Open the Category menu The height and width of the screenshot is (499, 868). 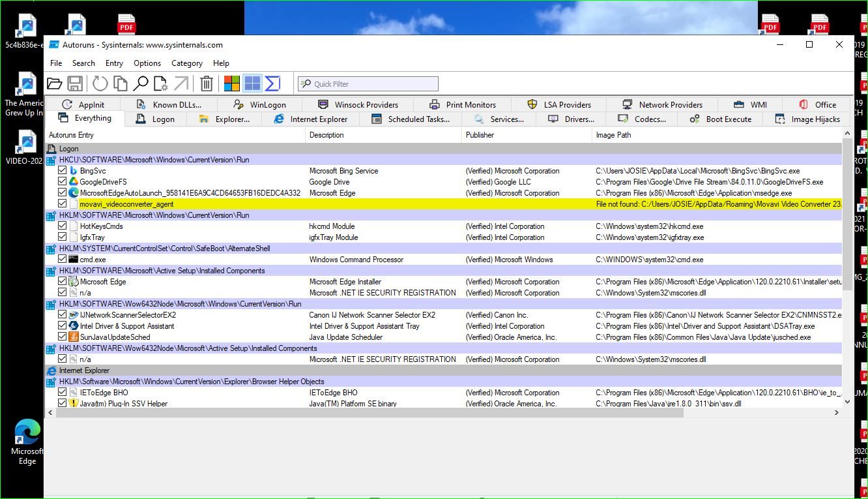click(x=186, y=63)
